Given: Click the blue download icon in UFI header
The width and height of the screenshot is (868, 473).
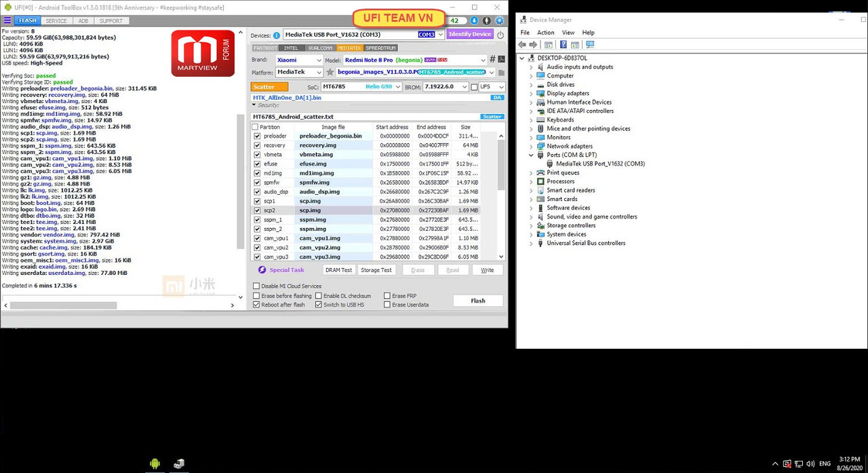Looking at the screenshot, I should click(x=474, y=21).
